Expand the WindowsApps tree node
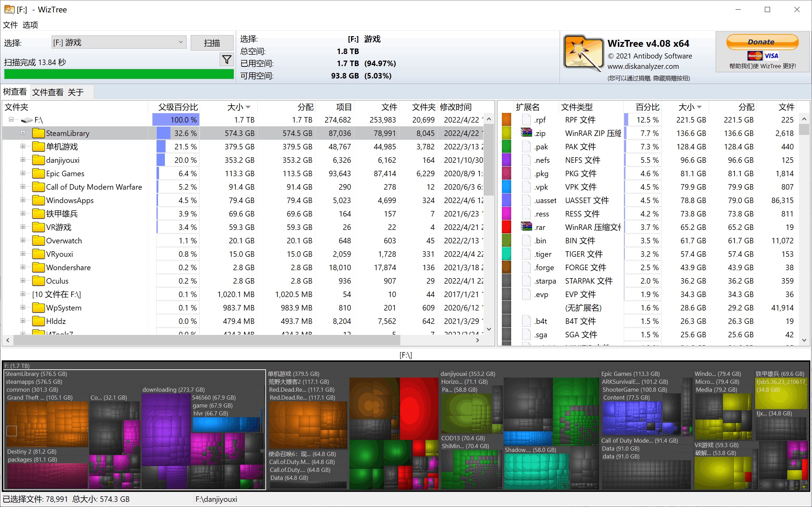The width and height of the screenshot is (812, 507). [x=23, y=200]
